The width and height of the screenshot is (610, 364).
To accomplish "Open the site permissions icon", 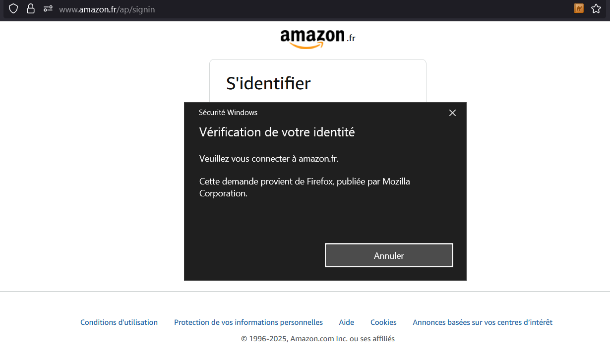I will pos(48,8).
